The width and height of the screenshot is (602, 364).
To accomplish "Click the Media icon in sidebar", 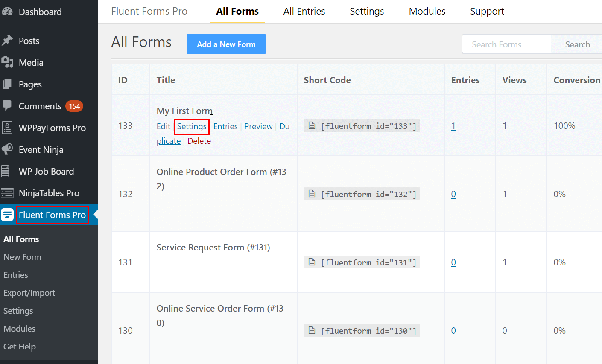I will coord(8,62).
